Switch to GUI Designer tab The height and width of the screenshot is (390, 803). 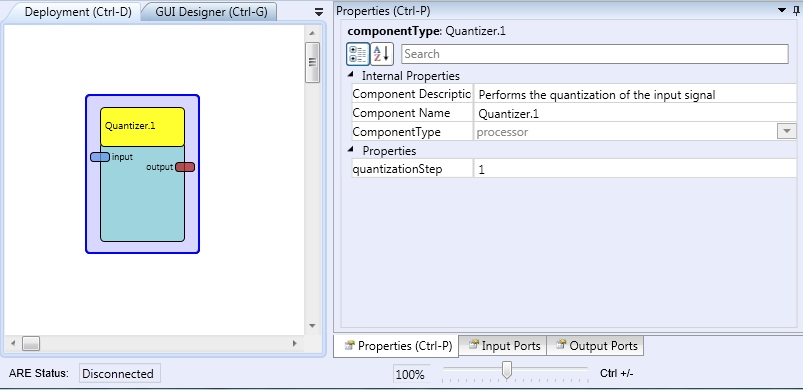tap(211, 12)
